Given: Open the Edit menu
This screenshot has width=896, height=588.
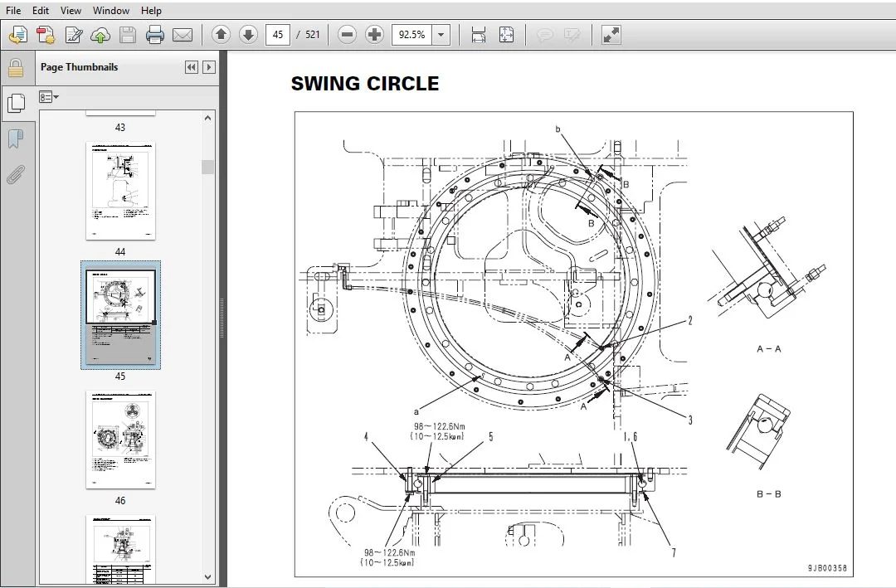Looking at the screenshot, I should 40,10.
